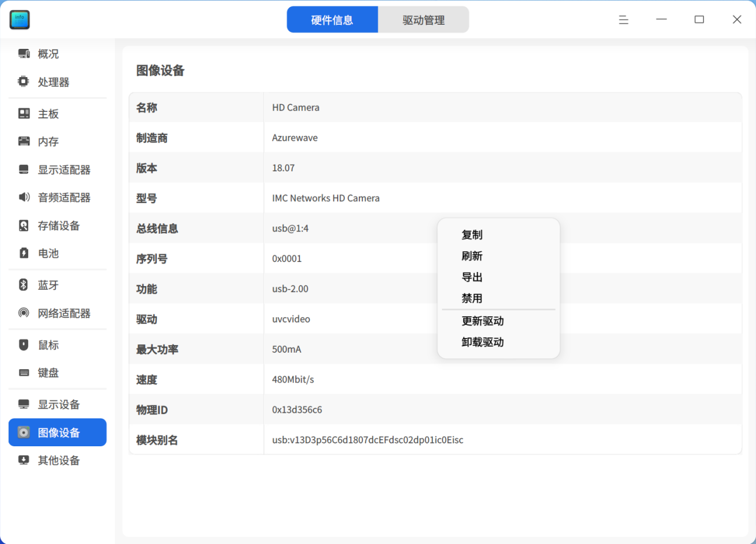The height and width of the screenshot is (544, 756).
Task: Click the 500mA max power value
Action: coord(286,349)
